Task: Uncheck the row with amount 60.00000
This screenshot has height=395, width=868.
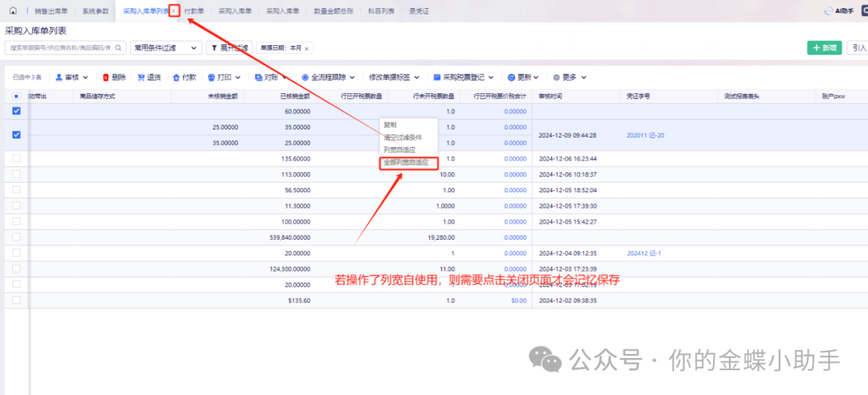Action: tap(16, 111)
